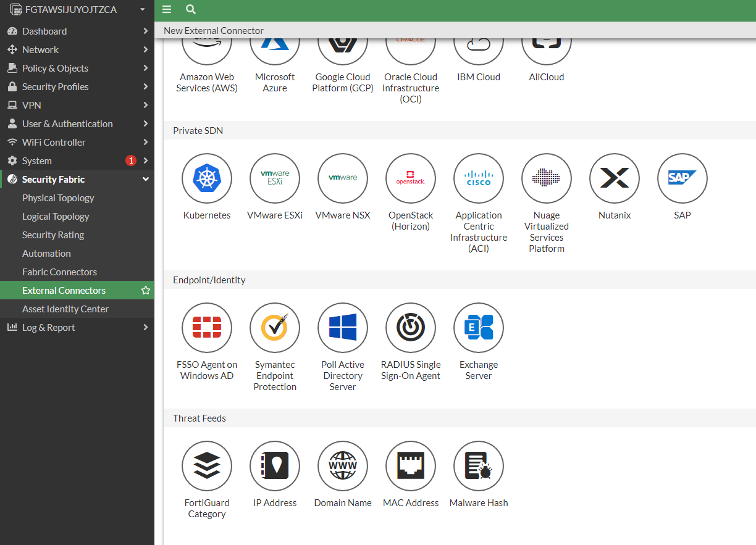Expand the WiFi Controller menu

click(77, 142)
